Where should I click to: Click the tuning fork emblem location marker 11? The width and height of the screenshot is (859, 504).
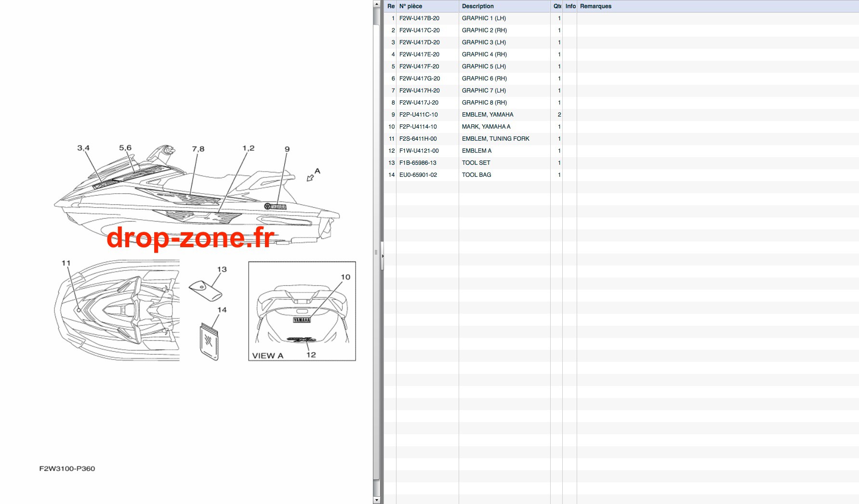(x=79, y=310)
